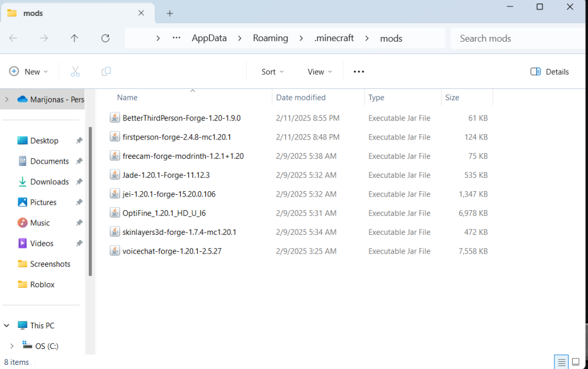
Task: Select file BetterThirdPerson-Forge-1.20-1.9.0
Action: 182,118
